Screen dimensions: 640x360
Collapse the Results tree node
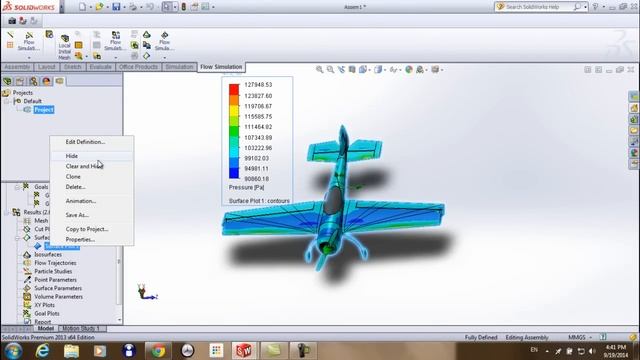coord(7,212)
